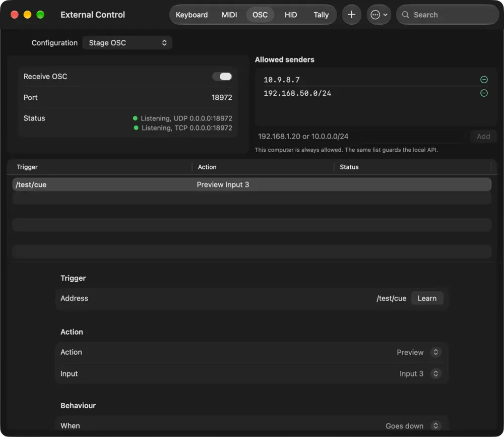The image size is (504, 437).
Task: Click the green zoom window button
Action: pos(40,15)
